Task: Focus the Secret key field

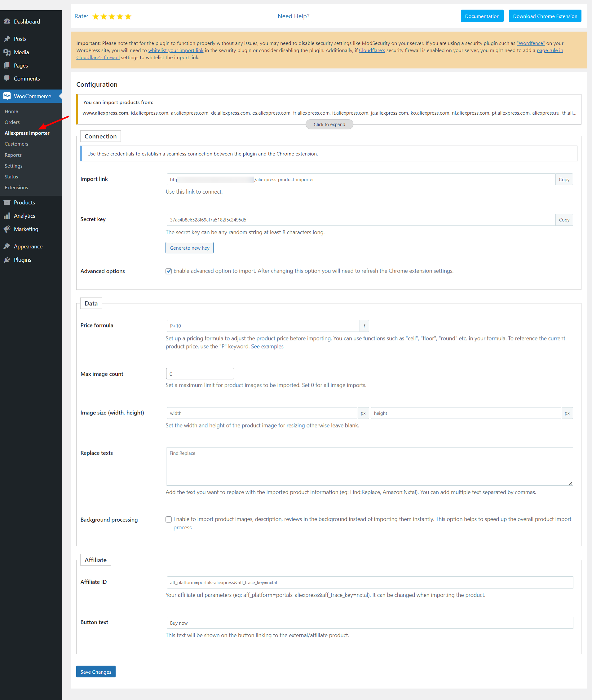Action: [x=361, y=220]
